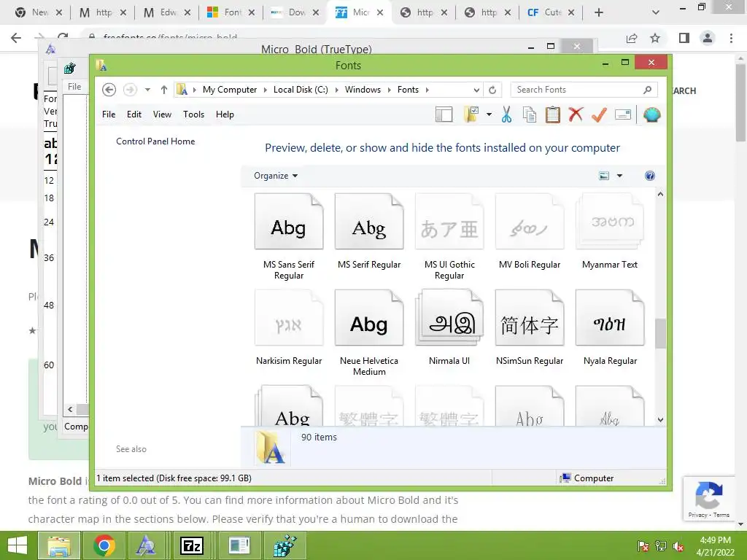Image resolution: width=747 pixels, height=560 pixels.
Task: Open File Explorer from the taskbar
Action: [x=58, y=545]
